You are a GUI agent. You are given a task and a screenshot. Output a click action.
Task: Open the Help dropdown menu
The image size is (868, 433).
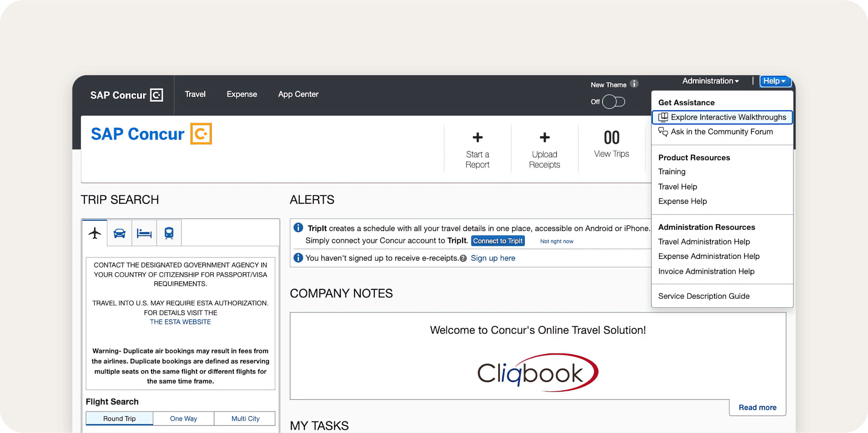pyautogui.click(x=775, y=81)
